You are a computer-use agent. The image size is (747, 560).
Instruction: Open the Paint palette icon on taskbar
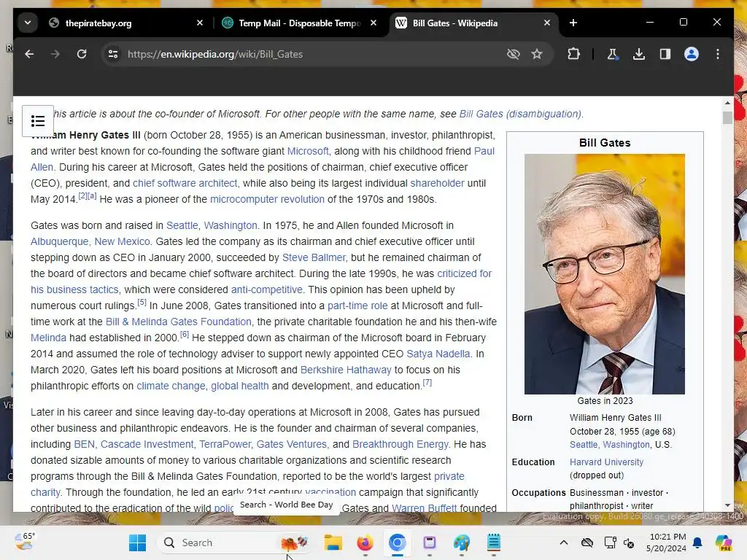tap(461, 542)
